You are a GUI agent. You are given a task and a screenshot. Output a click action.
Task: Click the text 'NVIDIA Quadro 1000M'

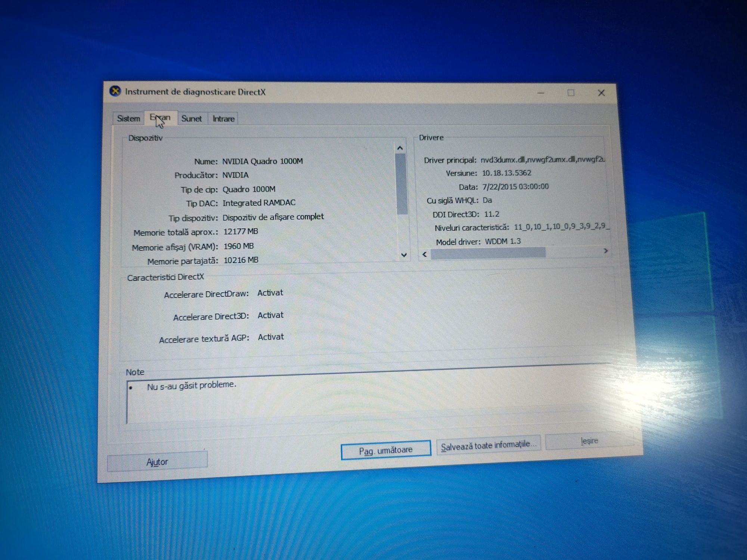262,161
